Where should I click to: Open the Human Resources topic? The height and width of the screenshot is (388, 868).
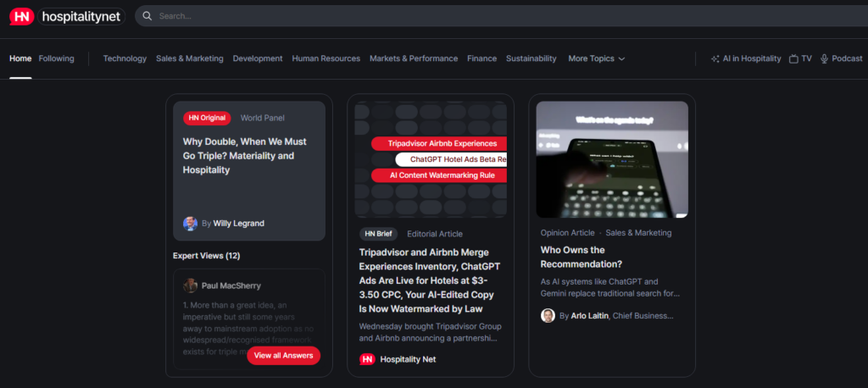pyautogui.click(x=326, y=58)
